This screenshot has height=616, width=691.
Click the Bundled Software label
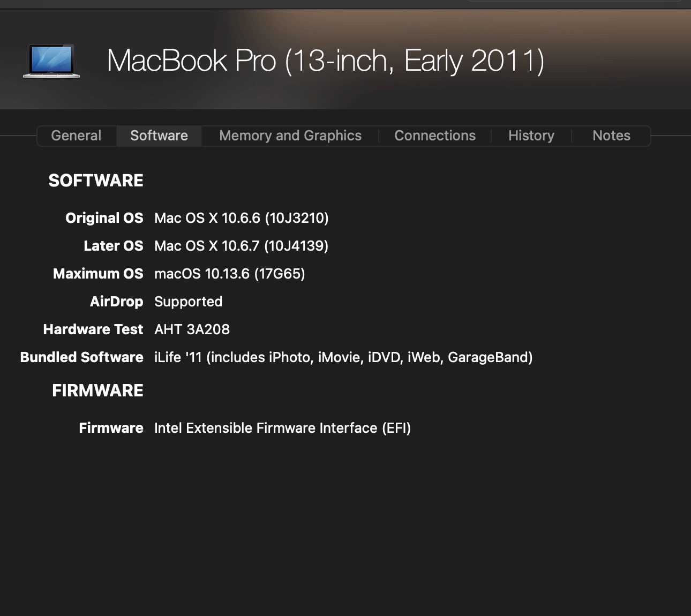tap(82, 357)
